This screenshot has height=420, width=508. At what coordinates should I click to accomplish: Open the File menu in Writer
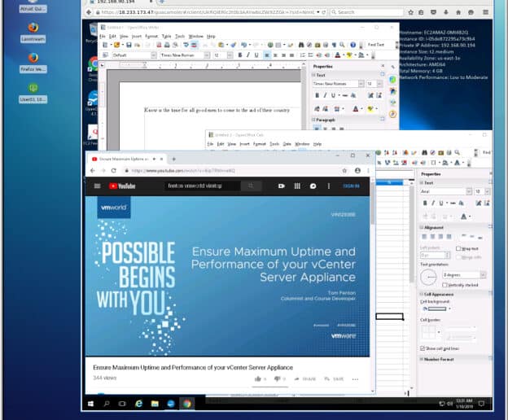[103, 37]
